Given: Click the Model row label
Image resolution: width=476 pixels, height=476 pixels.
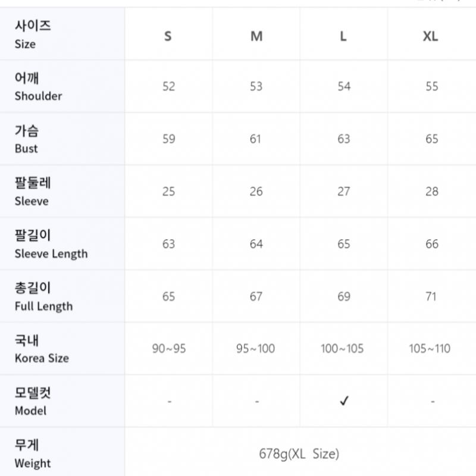Looking at the screenshot, I should (x=33, y=402).
